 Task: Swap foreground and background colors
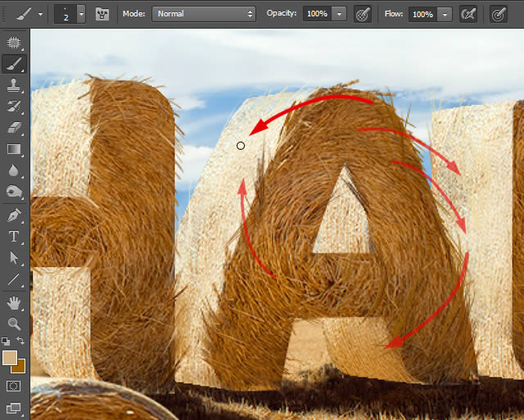[x=20, y=341]
